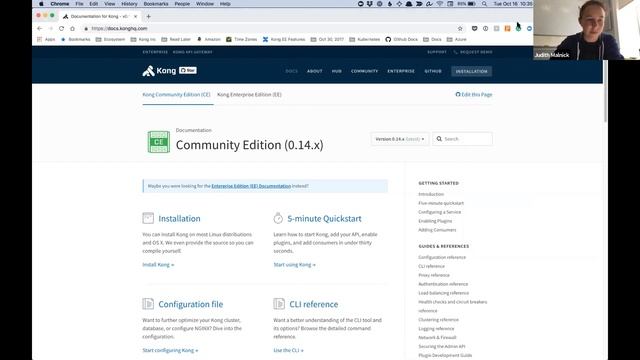Reload the page with the refresh icon
The height and width of the screenshot is (360, 640).
61,29
